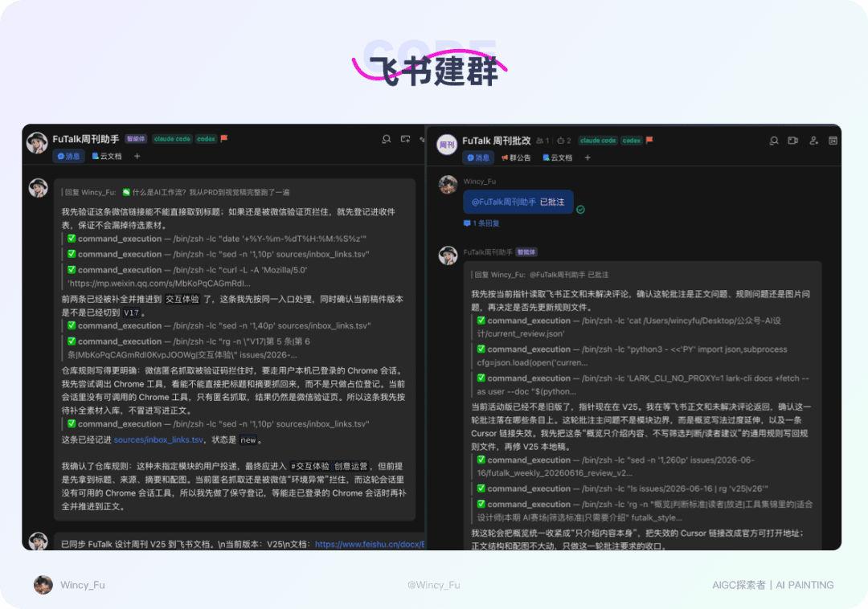
Task: Select the codex tag in FuTalk周刊助手 header
Action: tap(206, 139)
